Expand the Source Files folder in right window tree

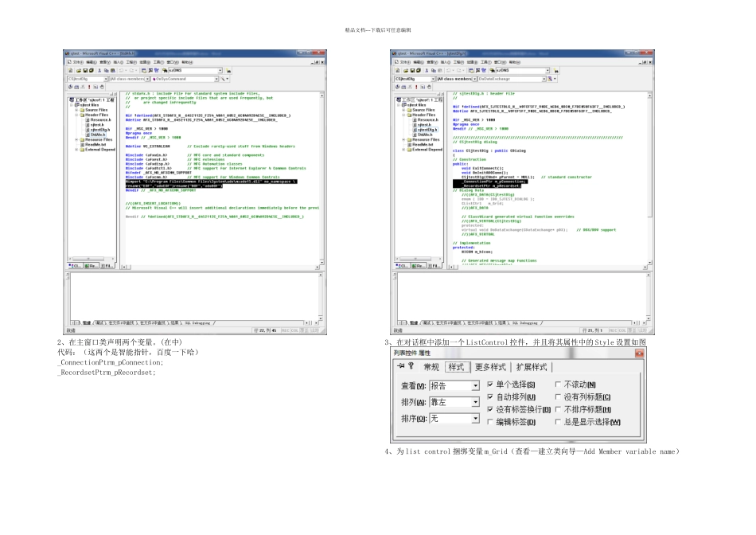[x=403, y=110]
